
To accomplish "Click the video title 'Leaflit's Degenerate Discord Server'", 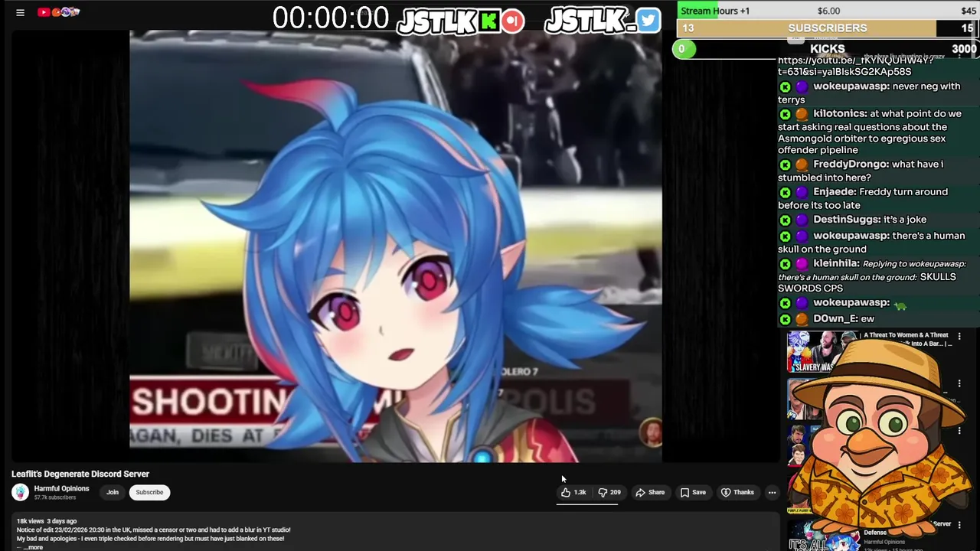I will [80, 474].
